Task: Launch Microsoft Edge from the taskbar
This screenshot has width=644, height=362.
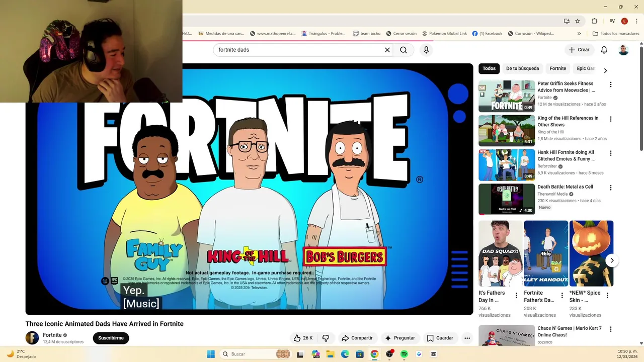Action: (x=345, y=354)
